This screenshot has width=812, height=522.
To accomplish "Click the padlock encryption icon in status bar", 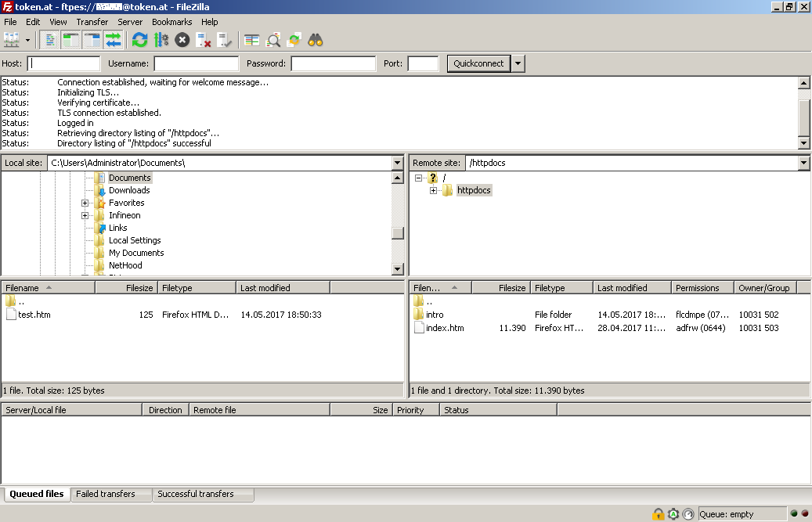I will (x=659, y=514).
